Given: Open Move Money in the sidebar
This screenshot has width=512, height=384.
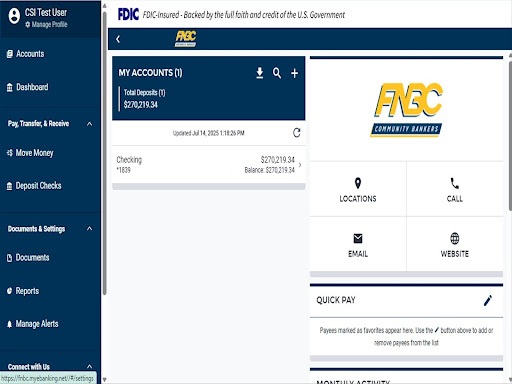Looking at the screenshot, I should click(34, 153).
